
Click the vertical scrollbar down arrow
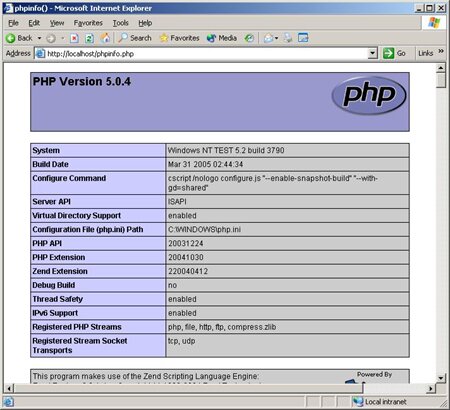441,378
